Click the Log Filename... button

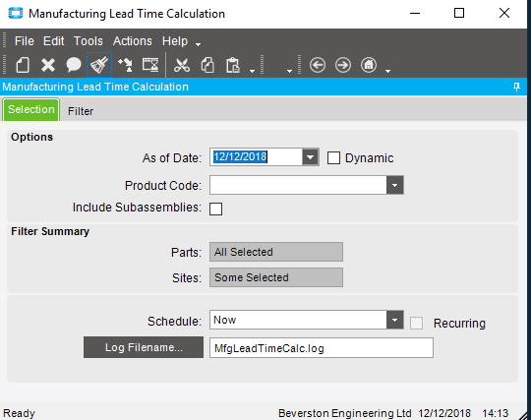click(x=144, y=347)
